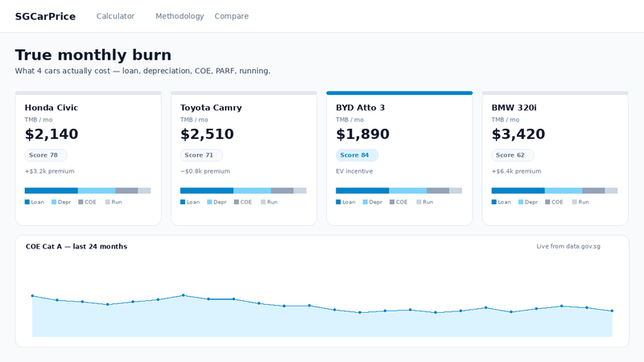Click Toyota Camry Depr bar segment
The width and height of the screenshot is (644, 362).
tap(252, 191)
